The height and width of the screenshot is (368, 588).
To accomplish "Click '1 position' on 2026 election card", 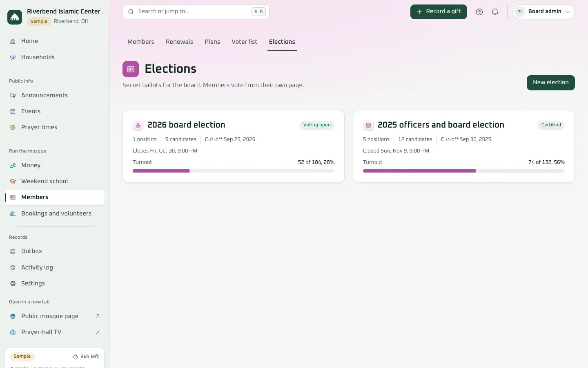I will pos(145,139).
